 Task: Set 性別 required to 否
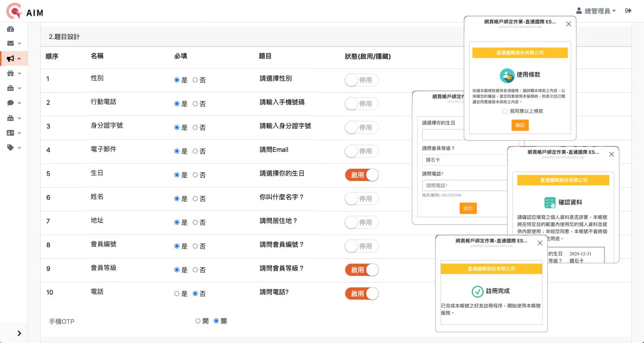click(x=195, y=80)
